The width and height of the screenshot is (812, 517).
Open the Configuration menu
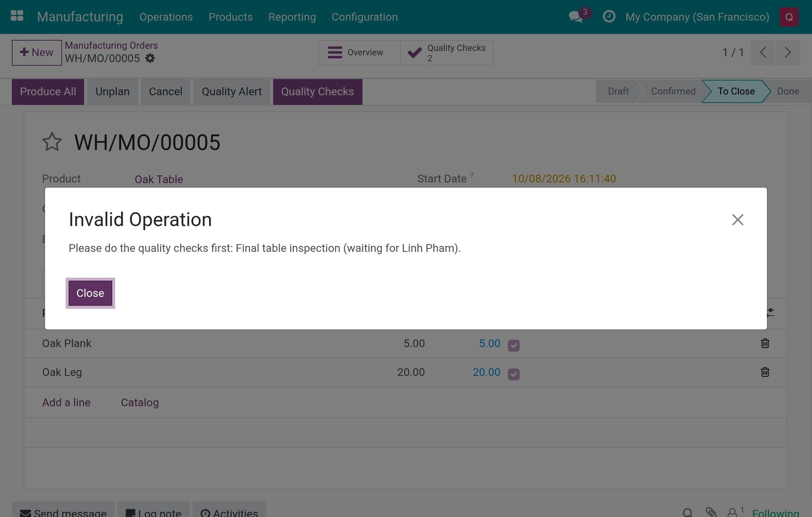coord(365,17)
